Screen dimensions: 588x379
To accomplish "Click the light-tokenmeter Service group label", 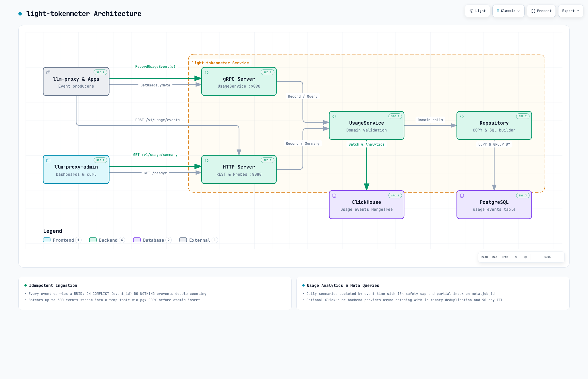I will tap(220, 63).
